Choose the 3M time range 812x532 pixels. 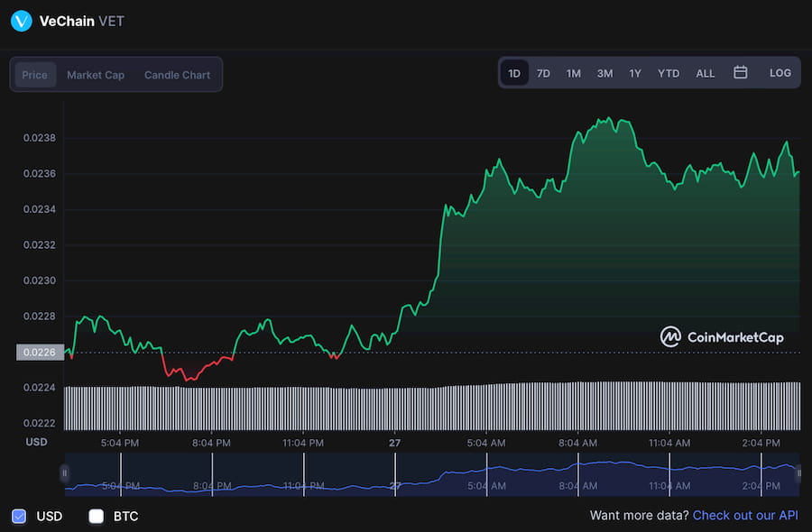[604, 73]
